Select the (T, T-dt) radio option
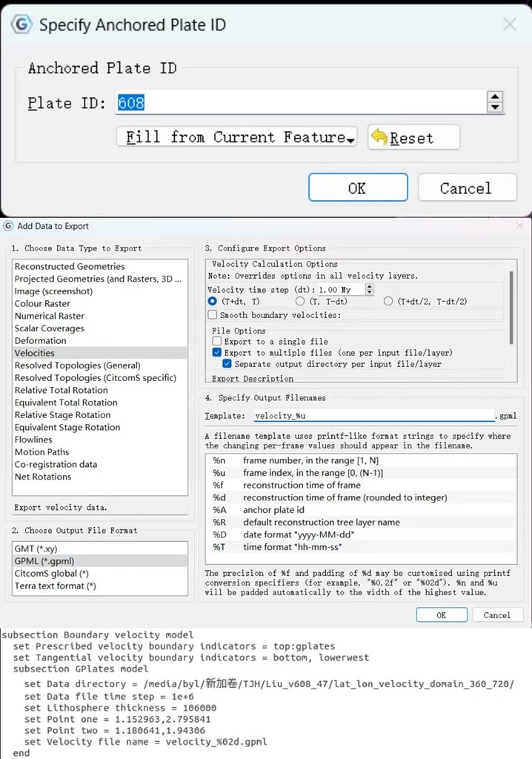532x759 pixels. coord(300,301)
